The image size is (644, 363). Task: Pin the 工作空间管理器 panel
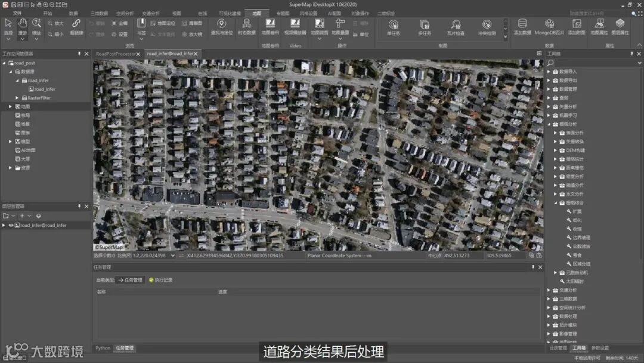click(79, 54)
